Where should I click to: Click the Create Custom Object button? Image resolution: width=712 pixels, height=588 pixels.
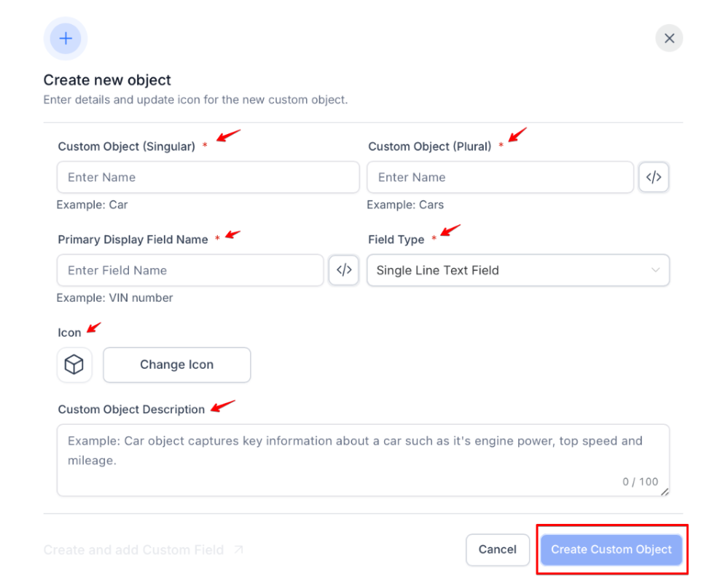[611, 549]
